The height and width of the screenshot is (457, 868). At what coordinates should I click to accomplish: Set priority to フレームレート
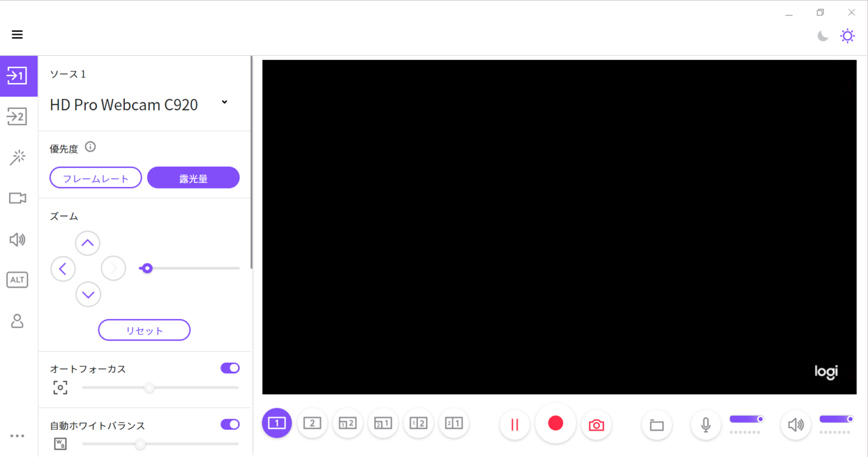(96, 177)
